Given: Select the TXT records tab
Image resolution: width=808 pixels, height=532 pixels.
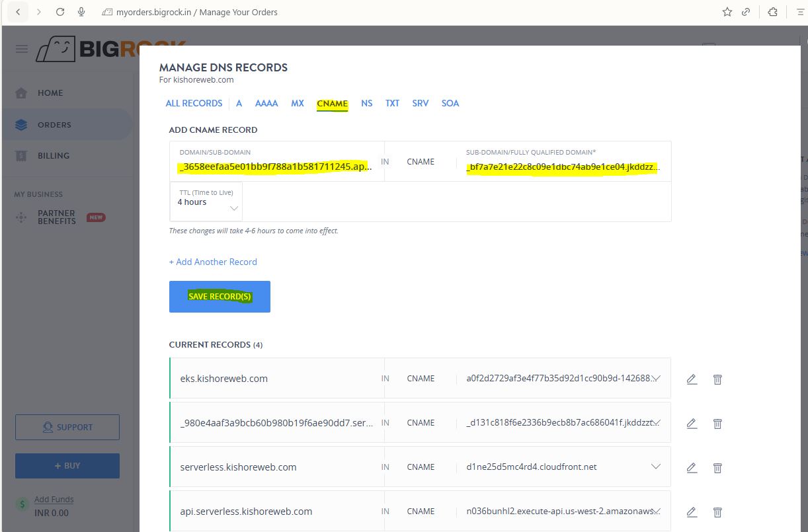Looking at the screenshot, I should tap(392, 103).
